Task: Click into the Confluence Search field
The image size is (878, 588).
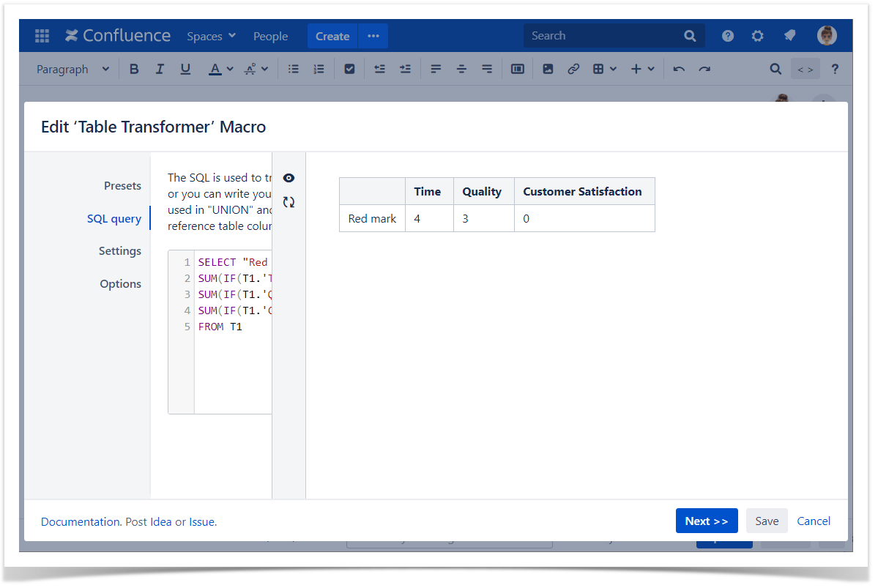Action: [604, 36]
